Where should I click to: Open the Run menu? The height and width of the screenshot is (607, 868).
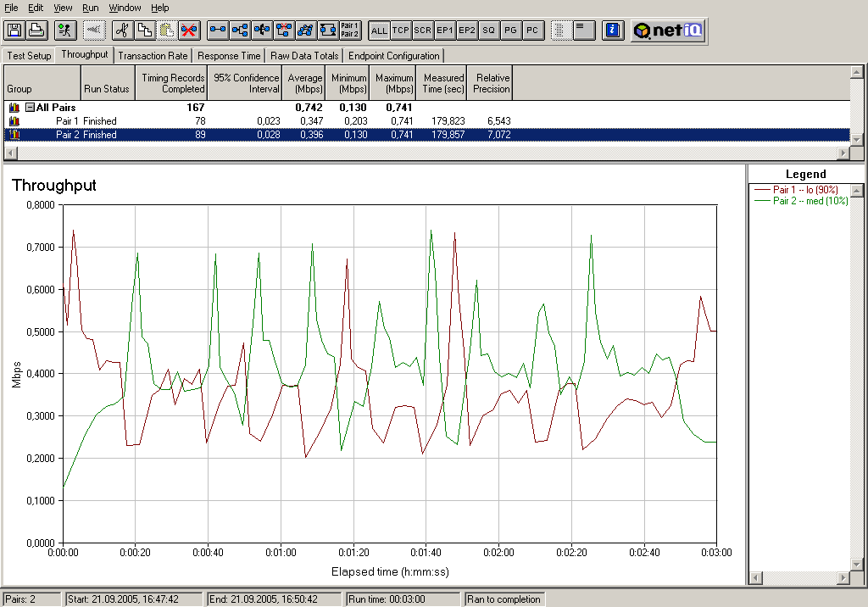[91, 8]
